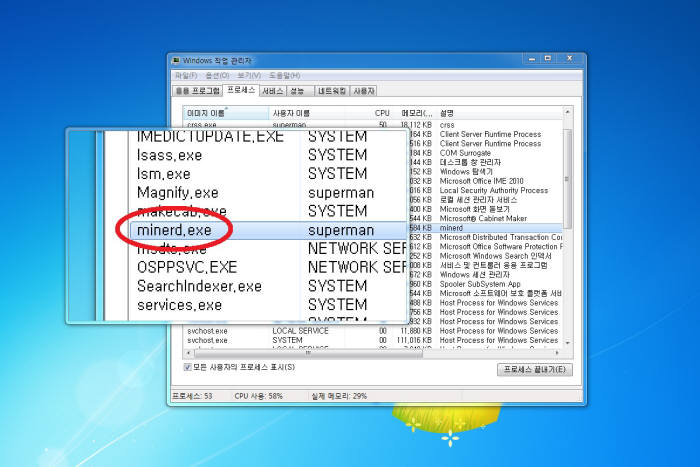Click the horizontal scrollbar thumb

point(308,353)
